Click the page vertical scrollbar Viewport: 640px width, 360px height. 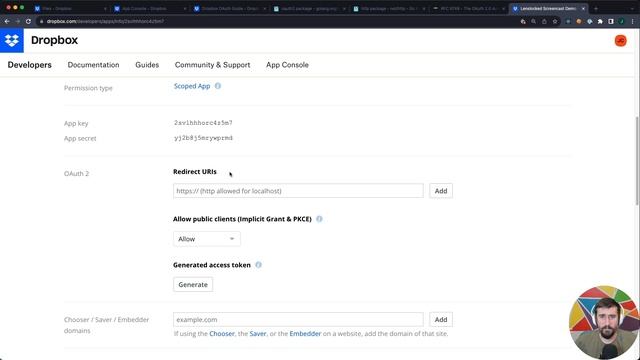click(637, 161)
